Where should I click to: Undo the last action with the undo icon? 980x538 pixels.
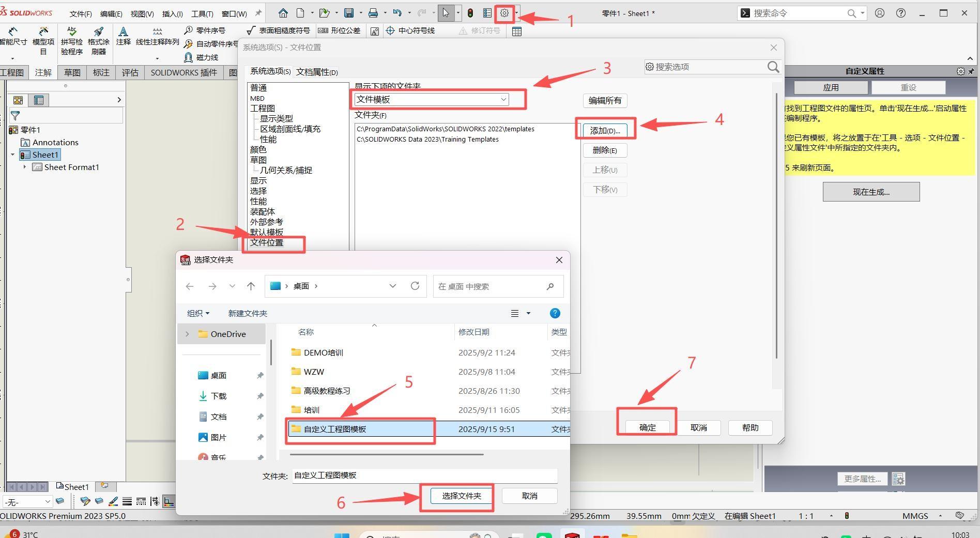pos(397,13)
